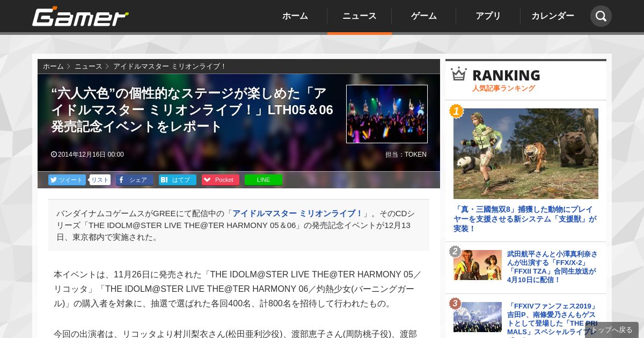Go to ホーム in top navigation

point(295,16)
